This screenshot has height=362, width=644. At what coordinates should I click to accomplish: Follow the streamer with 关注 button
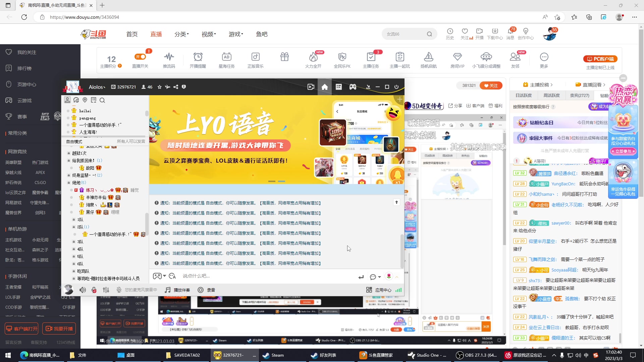coord(491,85)
